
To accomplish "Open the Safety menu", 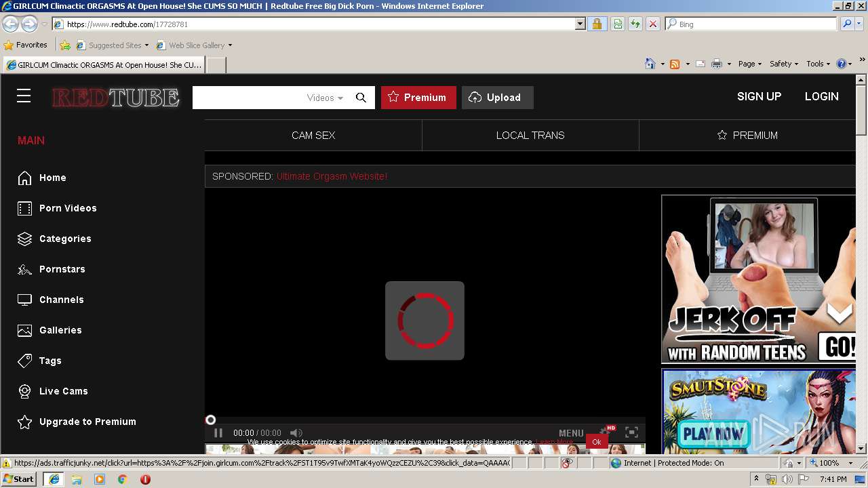I will [784, 64].
